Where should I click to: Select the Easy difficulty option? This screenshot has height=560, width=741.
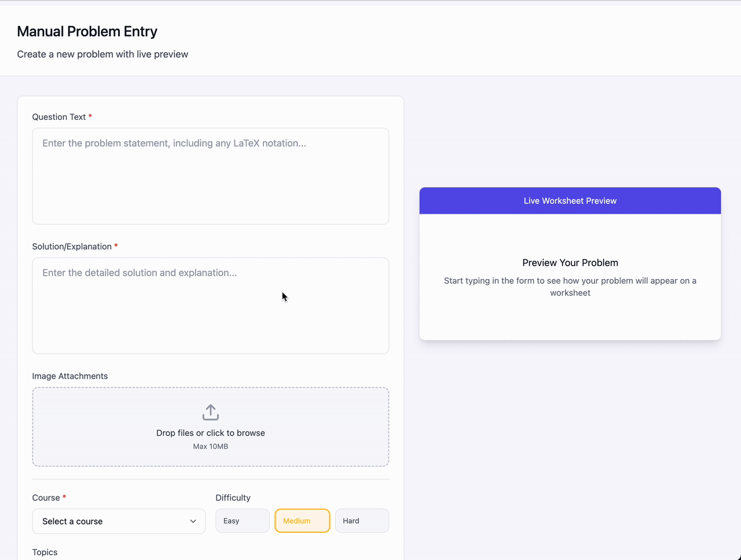click(242, 521)
